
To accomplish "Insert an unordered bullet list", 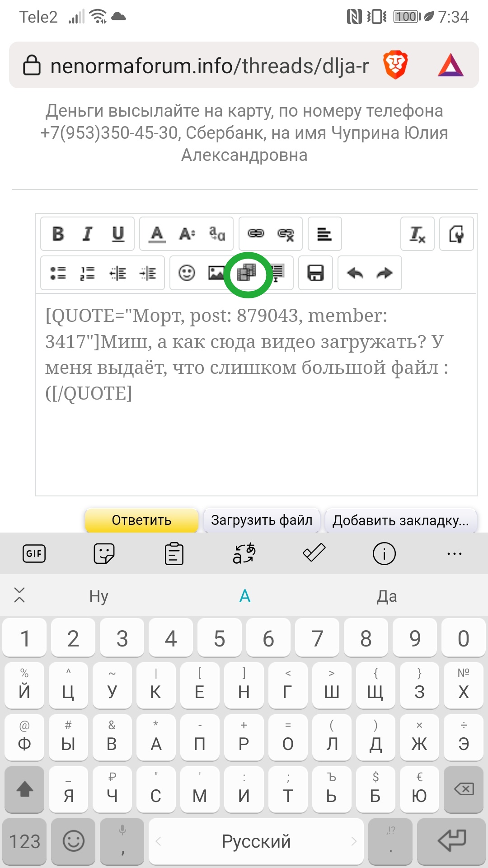I will pos(58,273).
